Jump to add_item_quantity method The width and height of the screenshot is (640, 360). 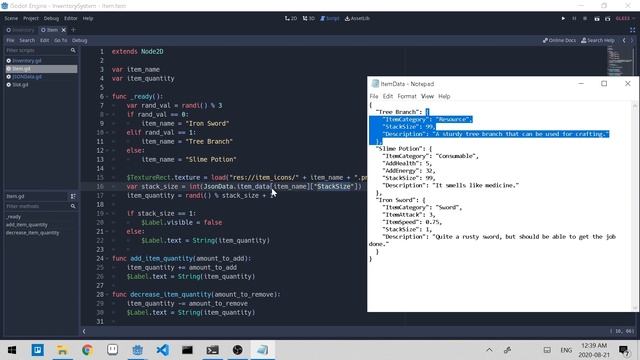point(27,225)
